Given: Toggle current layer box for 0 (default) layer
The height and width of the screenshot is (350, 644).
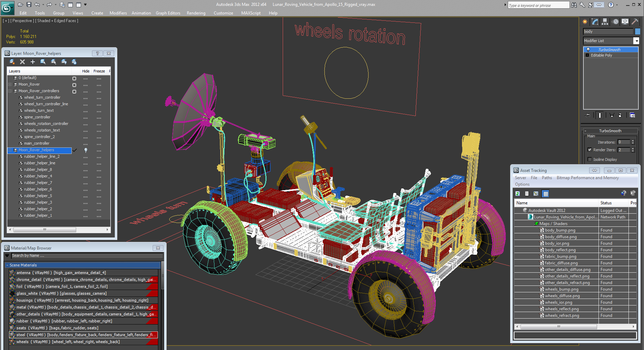Looking at the screenshot, I should pos(74,78).
